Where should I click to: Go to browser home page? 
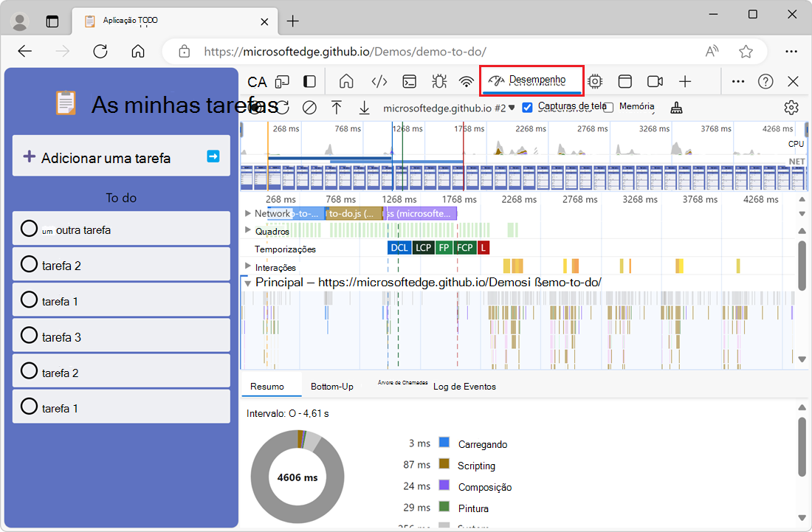point(138,51)
